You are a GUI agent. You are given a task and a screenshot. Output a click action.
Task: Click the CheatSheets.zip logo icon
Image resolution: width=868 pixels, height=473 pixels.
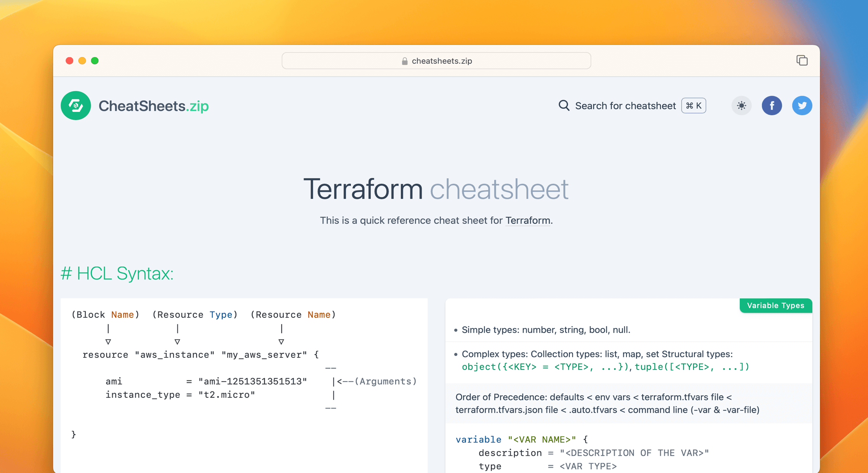pos(76,106)
